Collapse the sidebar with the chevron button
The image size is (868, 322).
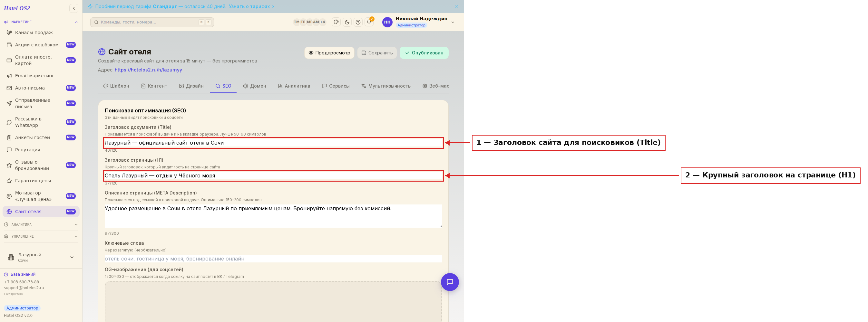click(73, 8)
